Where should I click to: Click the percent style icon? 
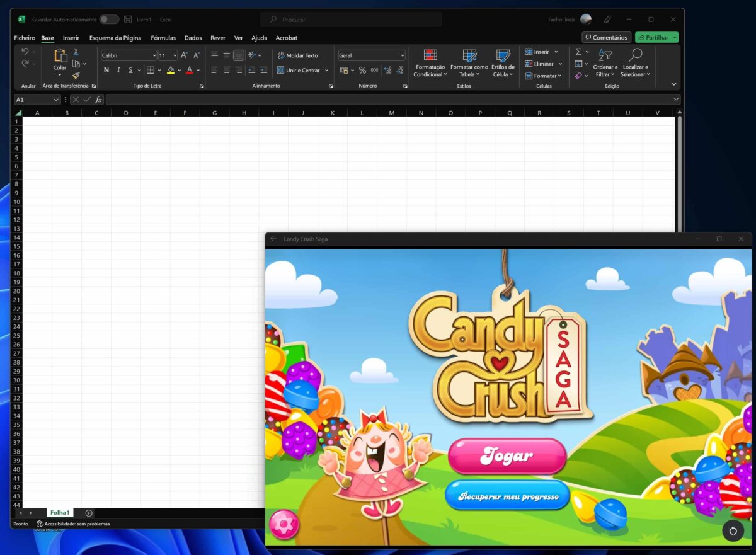pos(362,70)
